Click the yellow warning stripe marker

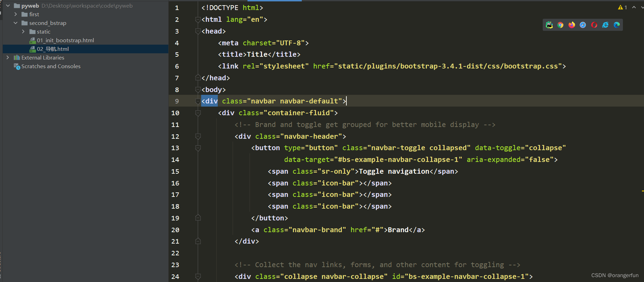pyautogui.click(x=643, y=191)
